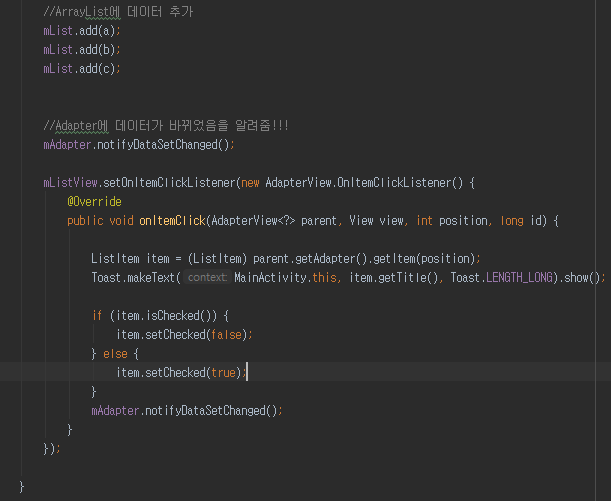Screen dimensions: 611x501
Task: Click item.setChecked(false) statement
Action: coord(184,335)
